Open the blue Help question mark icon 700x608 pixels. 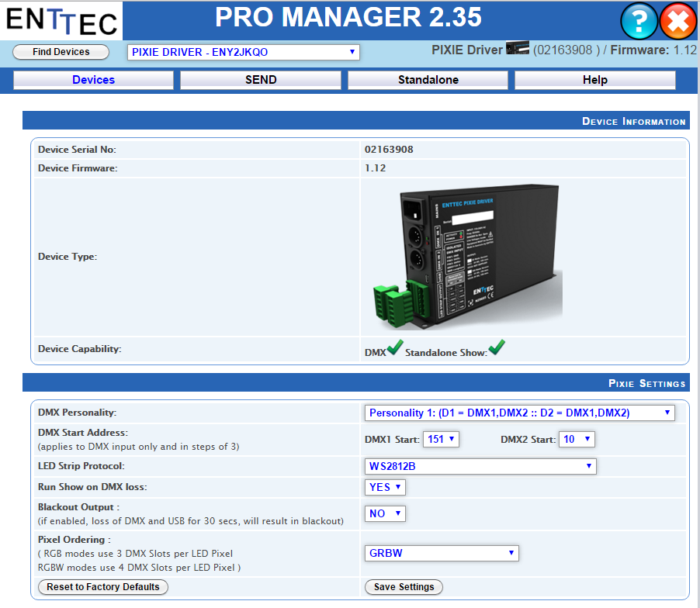638,21
